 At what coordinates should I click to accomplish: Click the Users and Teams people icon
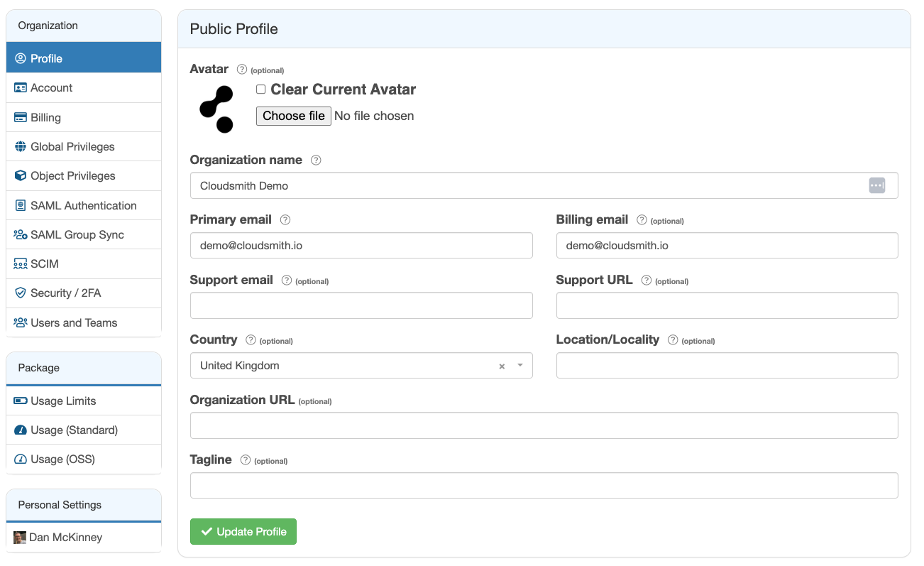click(20, 323)
